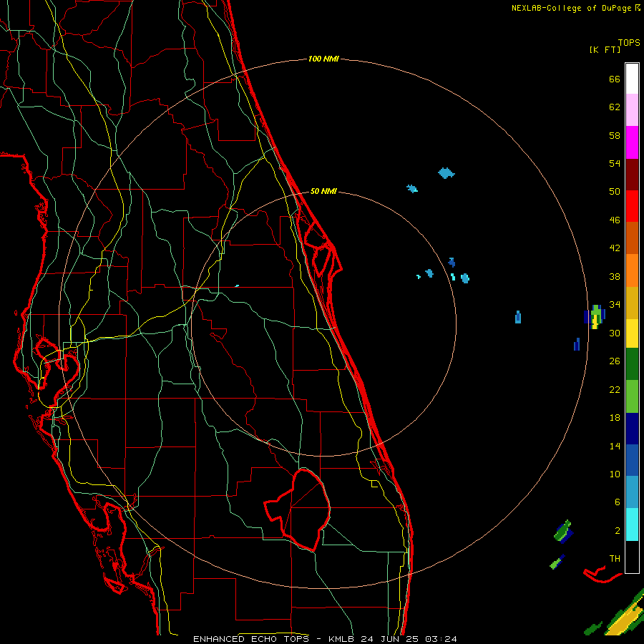
Task: Click the '2' legend value
Action: [618, 531]
